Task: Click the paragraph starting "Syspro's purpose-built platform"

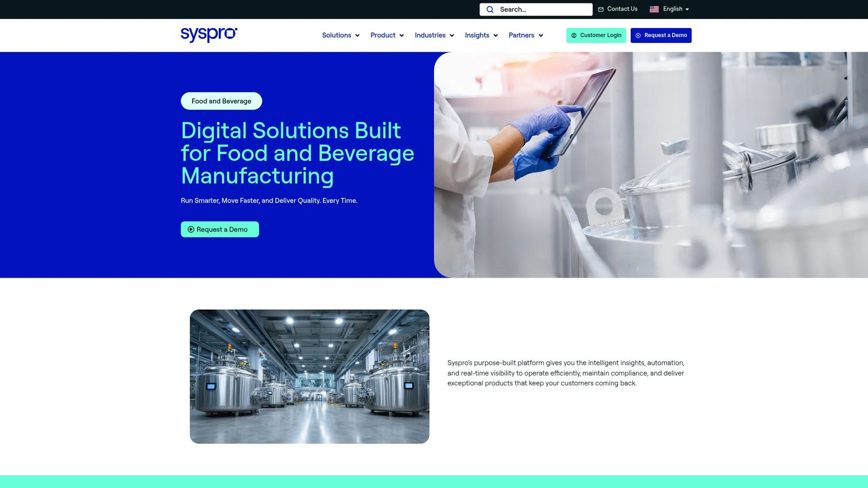Action: [x=566, y=373]
